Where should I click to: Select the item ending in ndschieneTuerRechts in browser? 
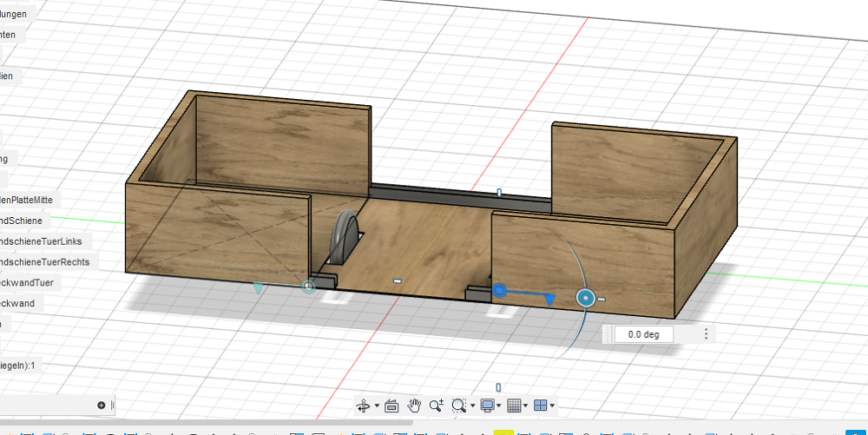pyautogui.click(x=45, y=261)
